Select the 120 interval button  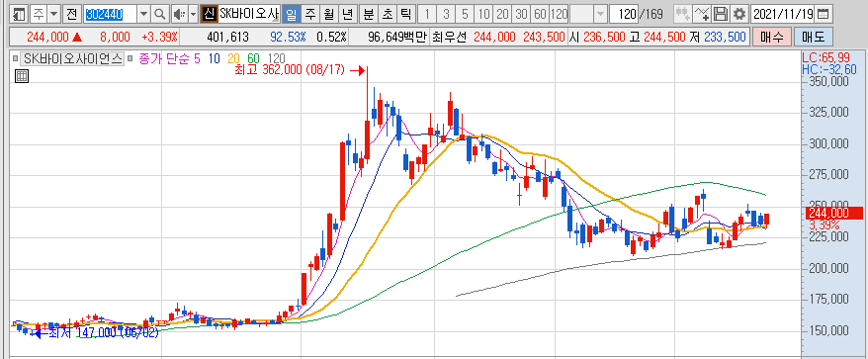point(560,14)
